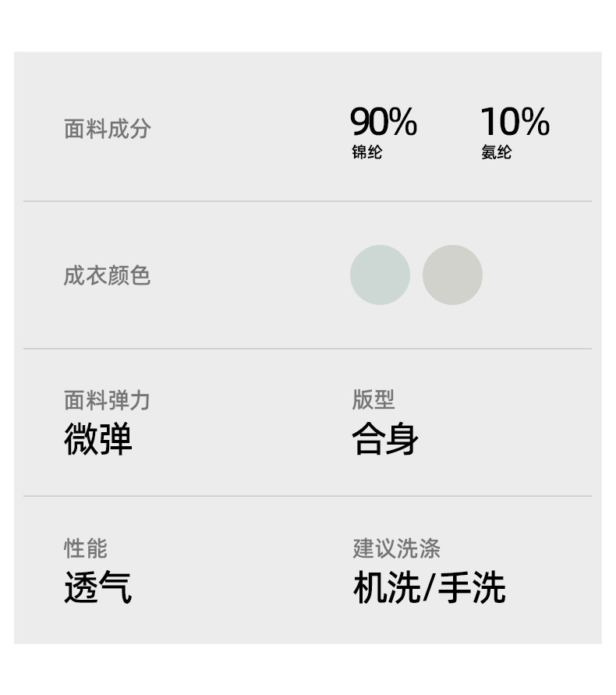Select the 微弹 elasticity value
Viewport: 616px width, 695px height.
98,439
